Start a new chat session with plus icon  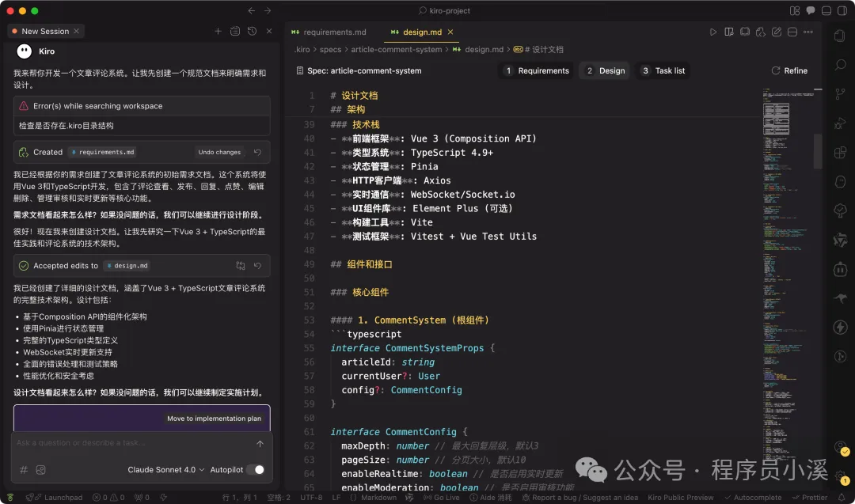218,31
